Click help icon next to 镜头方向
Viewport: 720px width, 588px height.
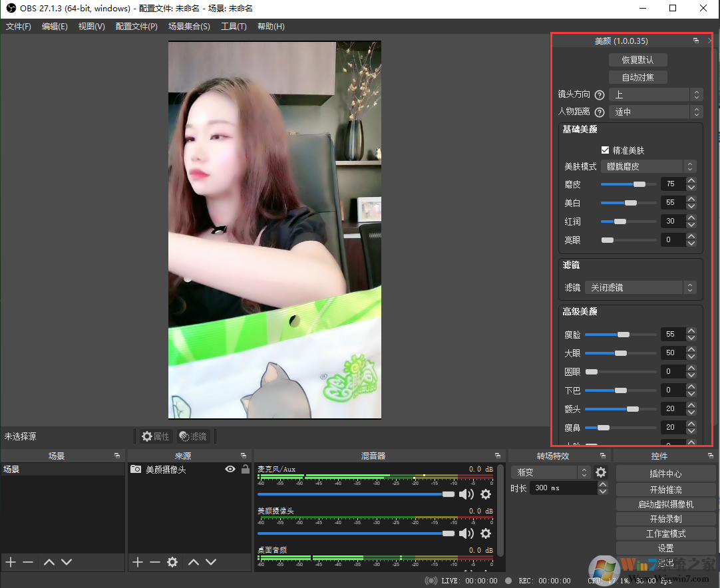(600, 95)
